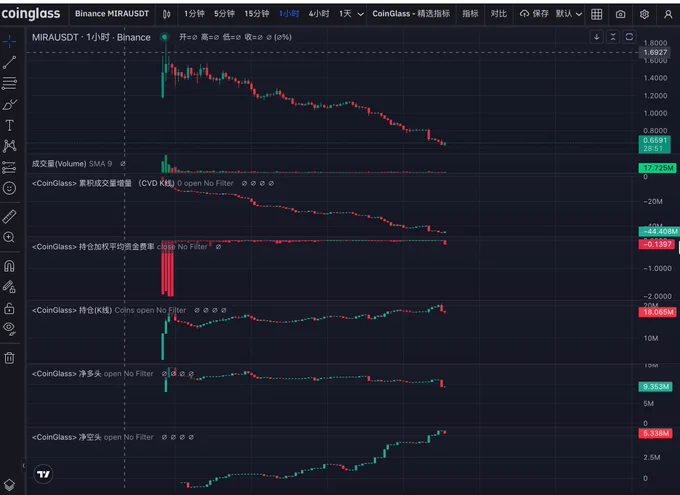This screenshot has height=495, width=680.
Task: Click the 5.338M net short label
Action: click(x=656, y=433)
